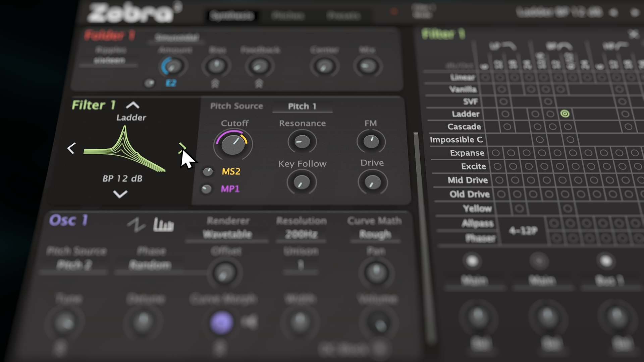Screen dimensions: 644x362
Task: Expand filter mode with the down chevron
Action: (120, 194)
